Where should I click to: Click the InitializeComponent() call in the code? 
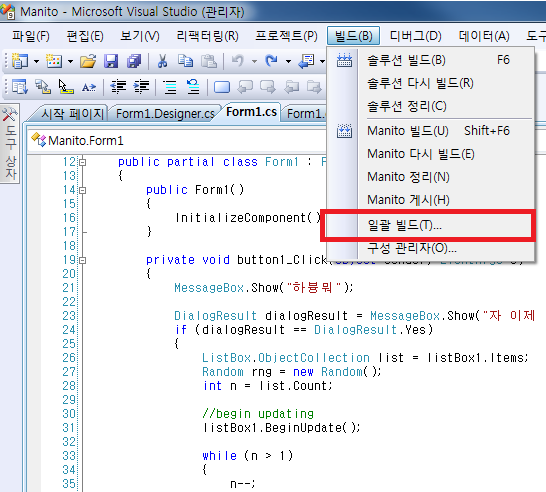[248, 218]
